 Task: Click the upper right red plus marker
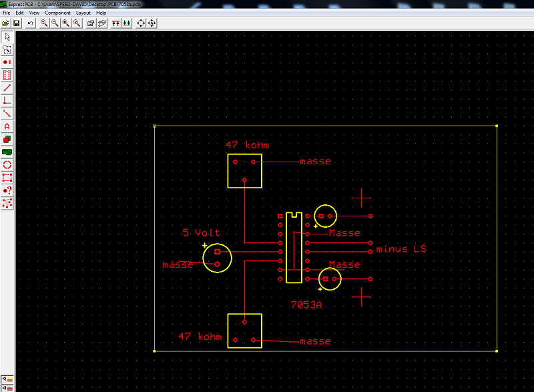[361, 198]
